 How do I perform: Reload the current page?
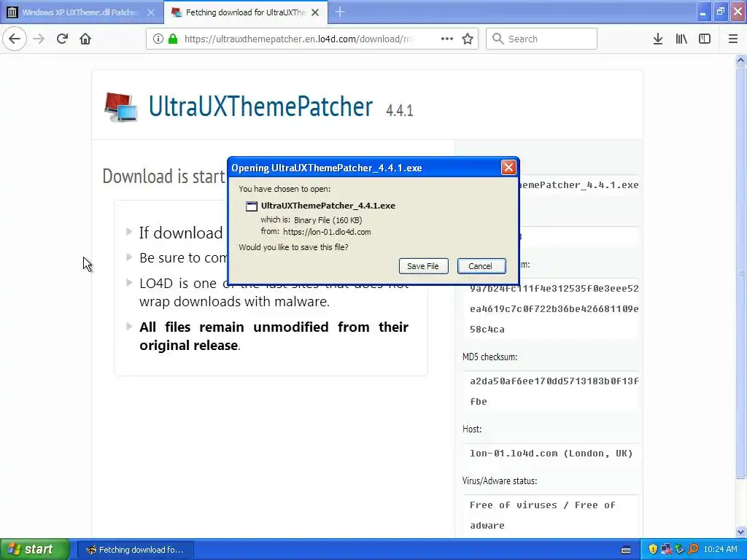(x=62, y=39)
